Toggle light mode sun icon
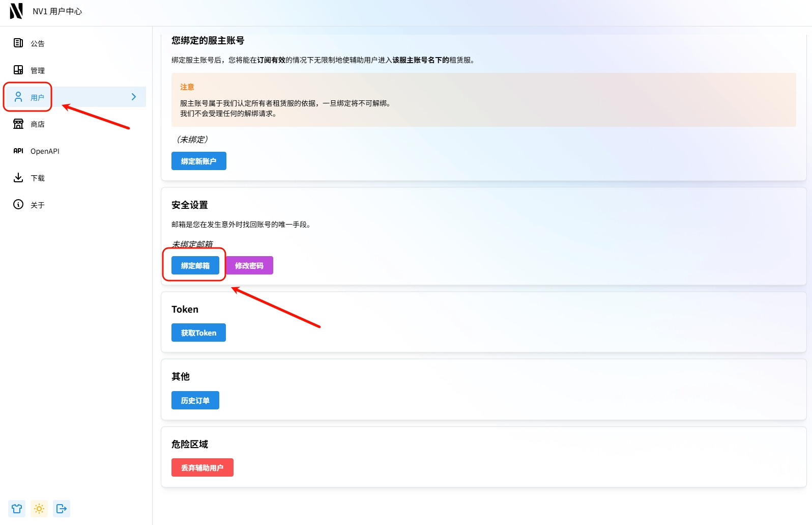Image resolution: width=812 pixels, height=525 pixels. 39,509
